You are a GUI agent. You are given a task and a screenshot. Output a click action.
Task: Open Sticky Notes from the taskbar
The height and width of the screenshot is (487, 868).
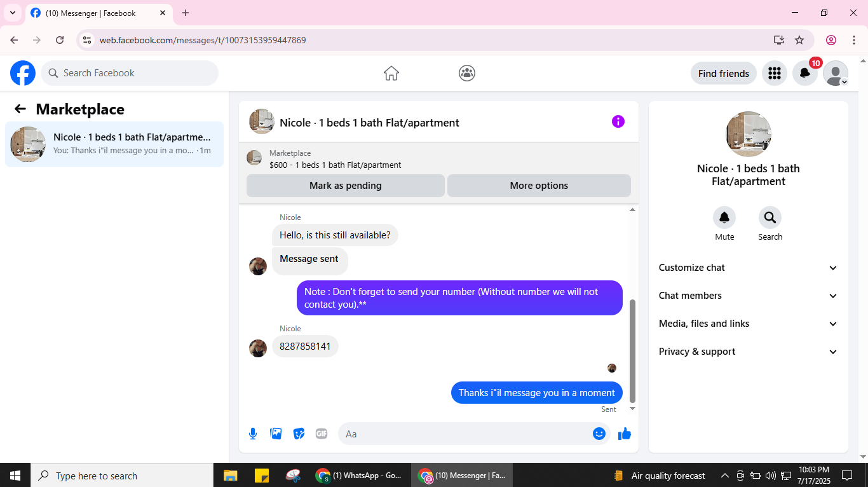261,476
